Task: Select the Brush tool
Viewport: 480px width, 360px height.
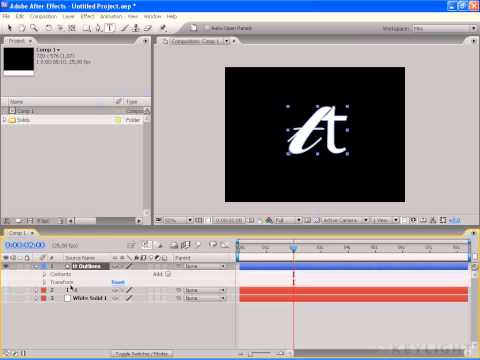Action: [124, 28]
